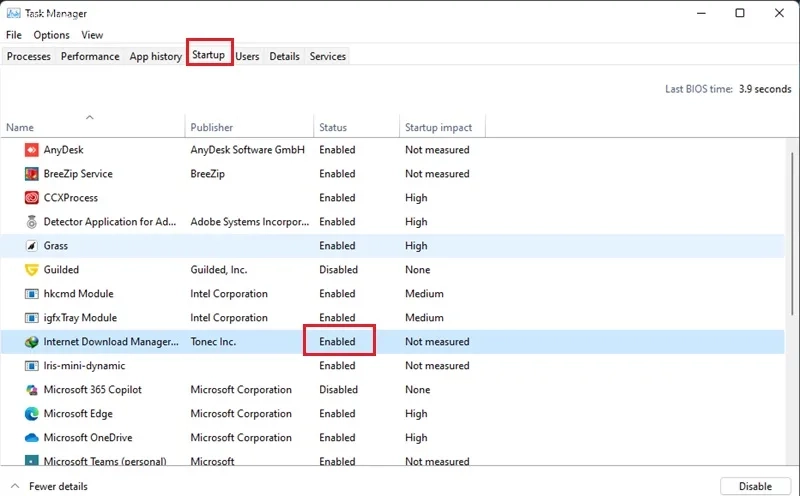Switch to the Users tab
The height and width of the screenshot is (496, 800).
247,56
